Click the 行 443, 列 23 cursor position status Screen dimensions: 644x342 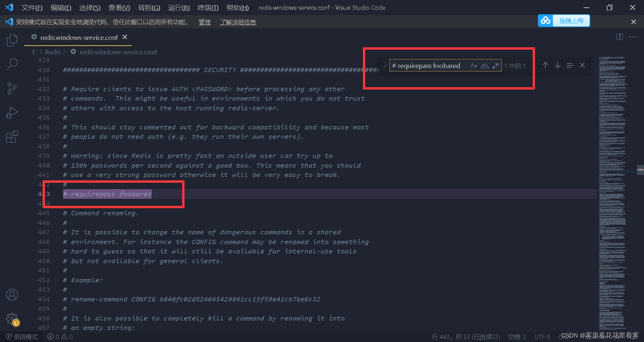(466, 337)
